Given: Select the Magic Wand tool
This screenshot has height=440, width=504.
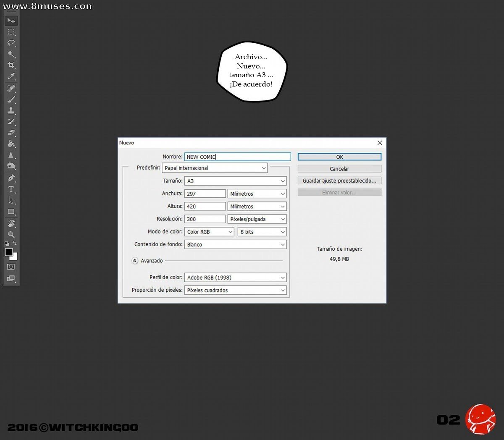Looking at the screenshot, I should tap(11, 54).
